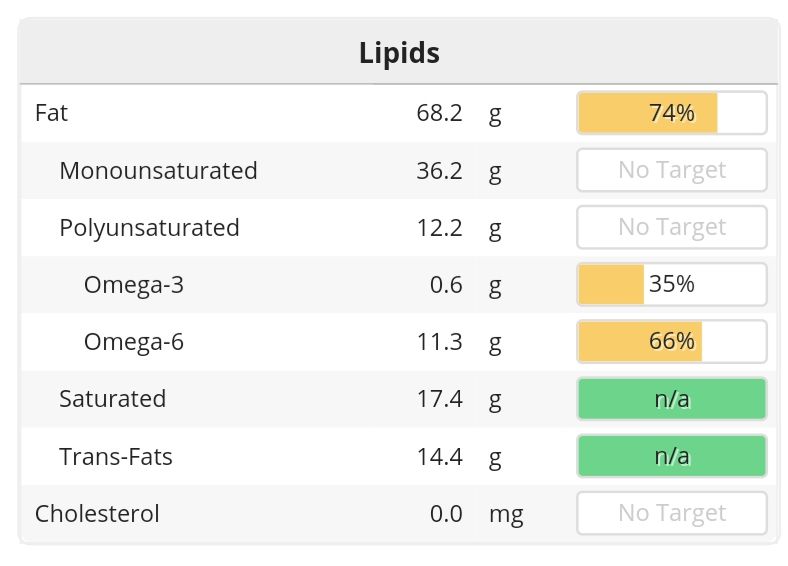Click the Omega-6 66% progress bar
Screen dimensions: 788x566
point(671,342)
